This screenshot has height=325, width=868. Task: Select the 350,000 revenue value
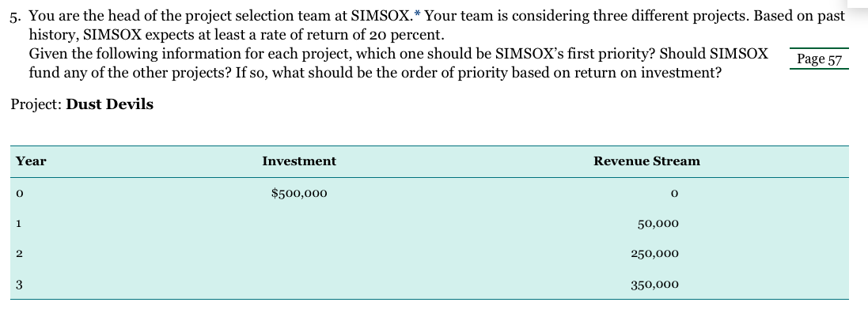coord(654,285)
